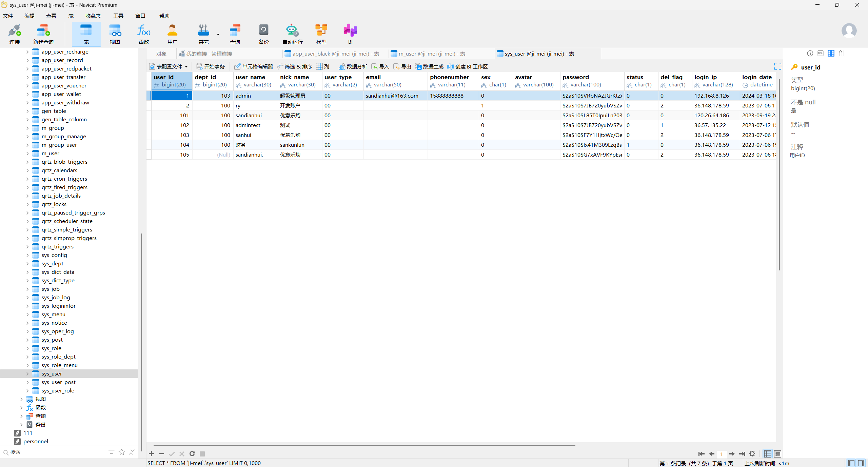Expand the sys_user_role table node
Viewport: 868px width, 467px height.
[27, 390]
